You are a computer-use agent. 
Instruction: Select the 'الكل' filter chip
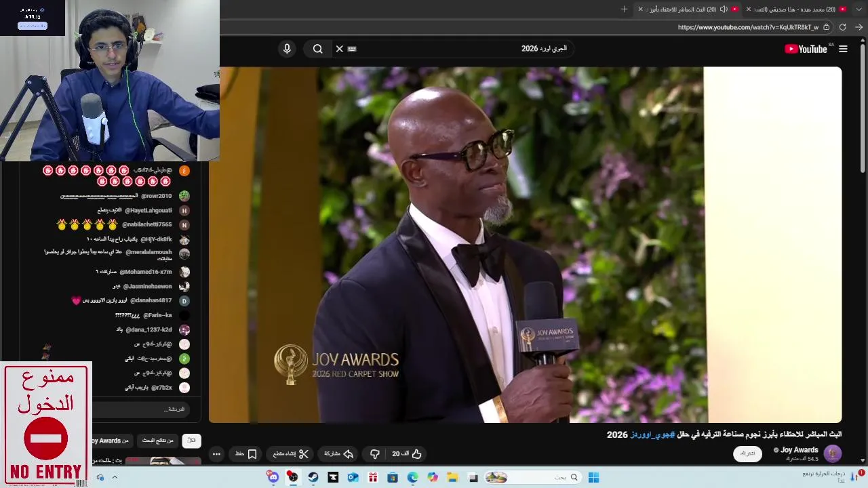point(191,441)
